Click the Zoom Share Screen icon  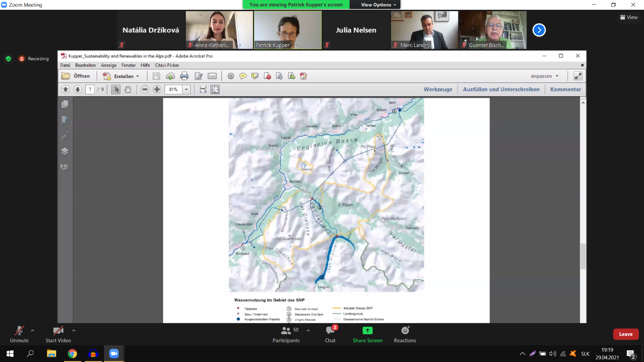(367, 330)
